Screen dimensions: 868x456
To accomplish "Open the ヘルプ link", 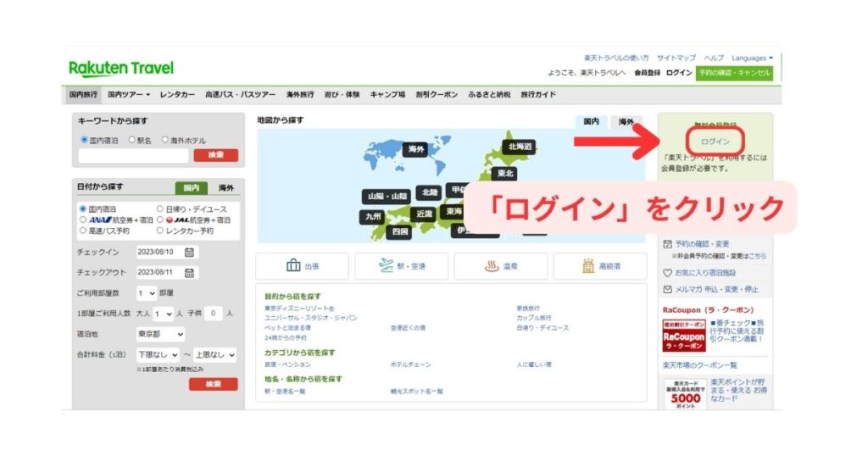I will pos(714,58).
